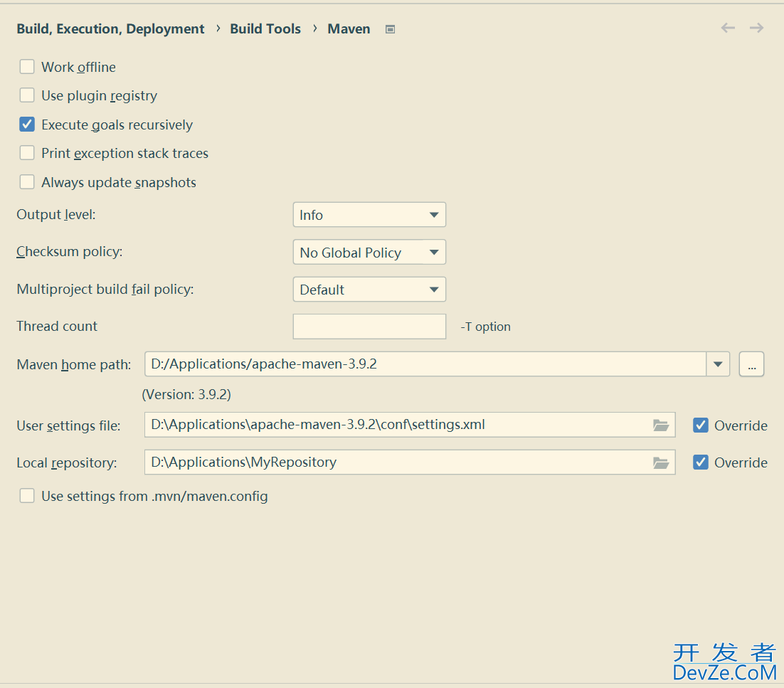Open Multiproject build fail policy dropdown
Image resolution: width=784 pixels, height=688 pixels.
pos(369,290)
